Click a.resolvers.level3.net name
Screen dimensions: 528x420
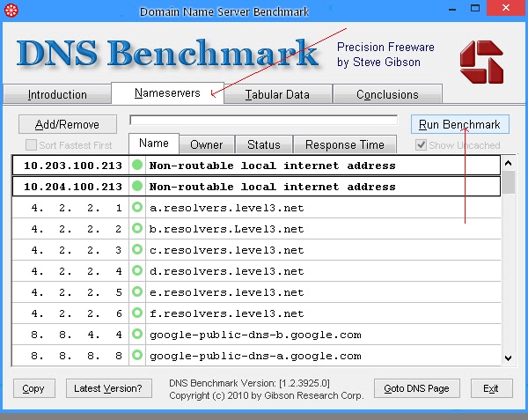coord(227,208)
